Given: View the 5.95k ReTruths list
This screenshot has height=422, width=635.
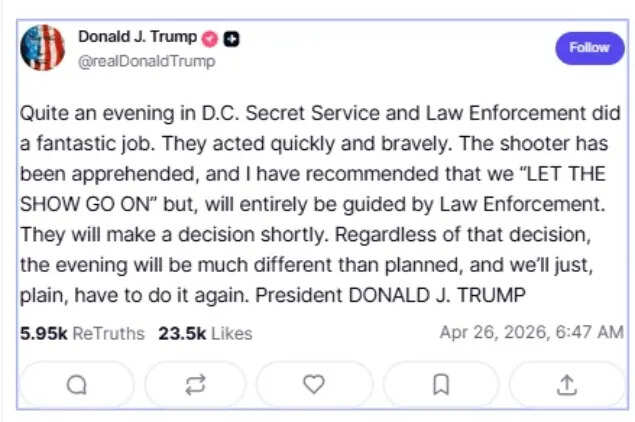Looking at the screenshot, I should click(82, 333).
